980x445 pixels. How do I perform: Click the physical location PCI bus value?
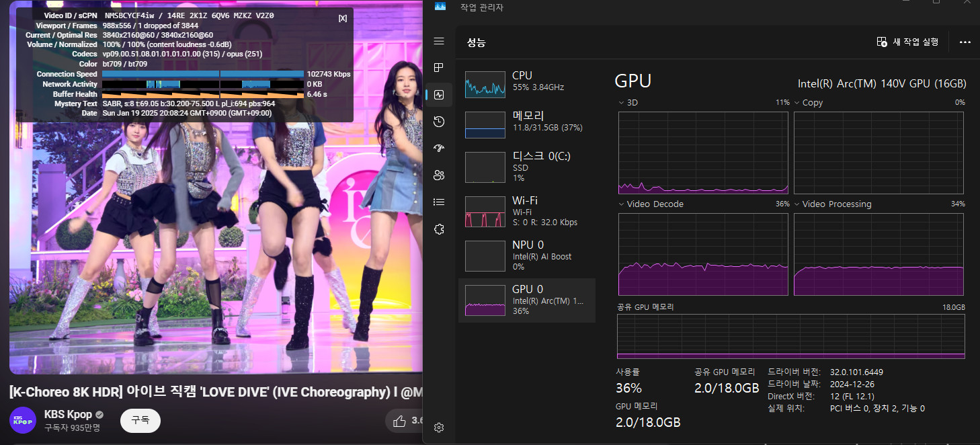tap(877, 408)
